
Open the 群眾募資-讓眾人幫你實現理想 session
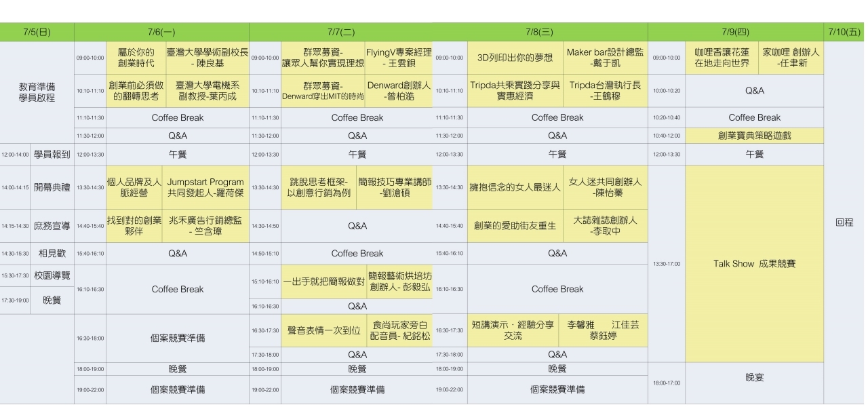point(323,58)
